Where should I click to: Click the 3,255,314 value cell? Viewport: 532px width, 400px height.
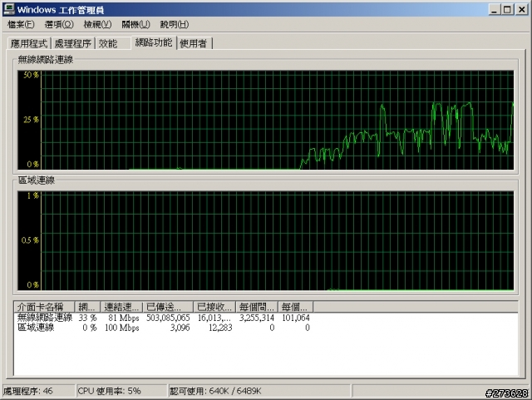(257, 318)
